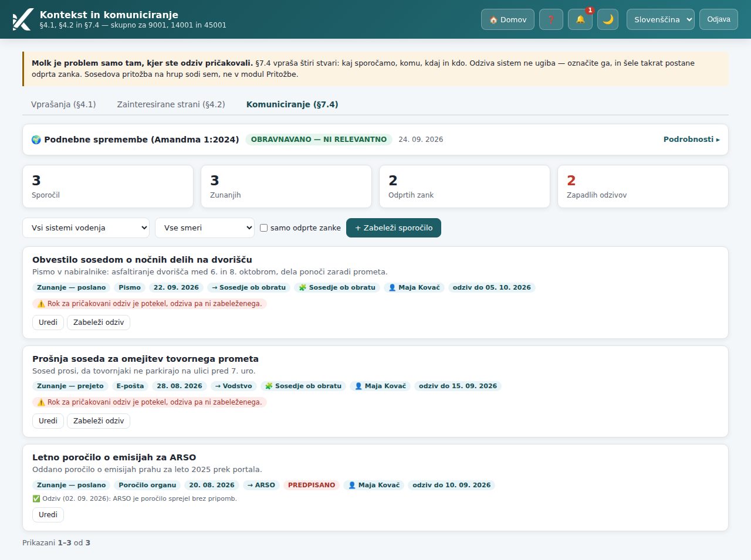Expand Podrobnosti for climate change card

tap(691, 140)
